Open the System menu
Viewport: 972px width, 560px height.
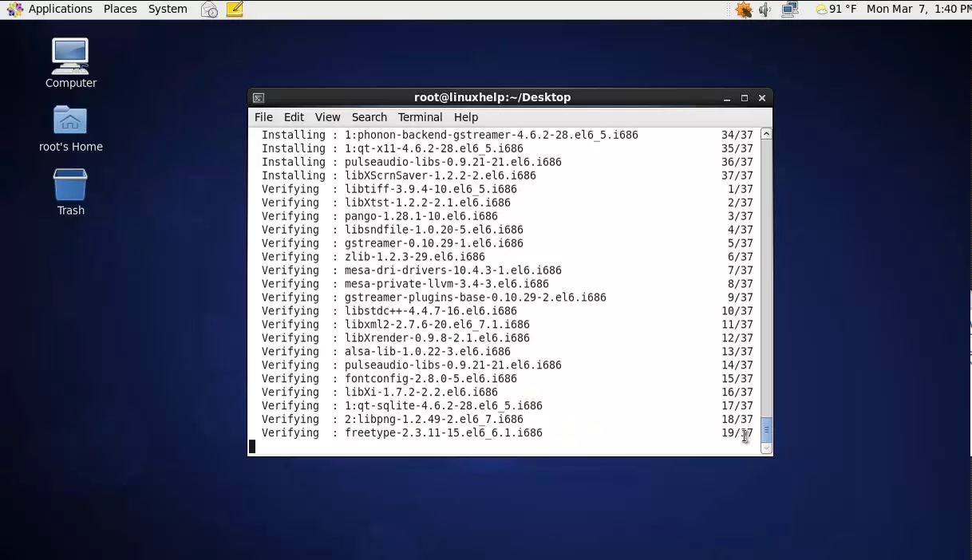point(168,10)
